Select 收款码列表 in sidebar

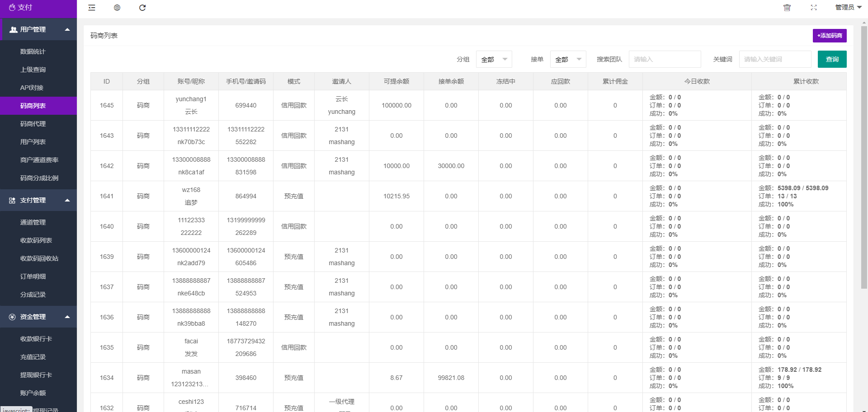coord(36,240)
